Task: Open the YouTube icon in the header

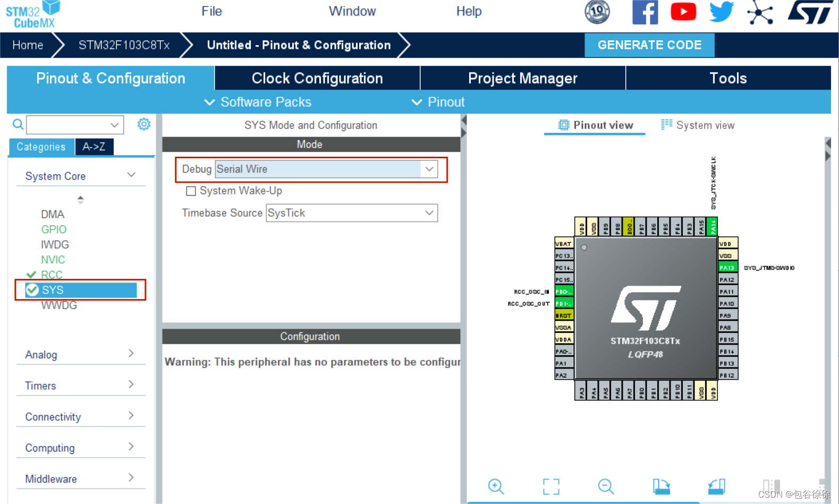Action: 683,12
